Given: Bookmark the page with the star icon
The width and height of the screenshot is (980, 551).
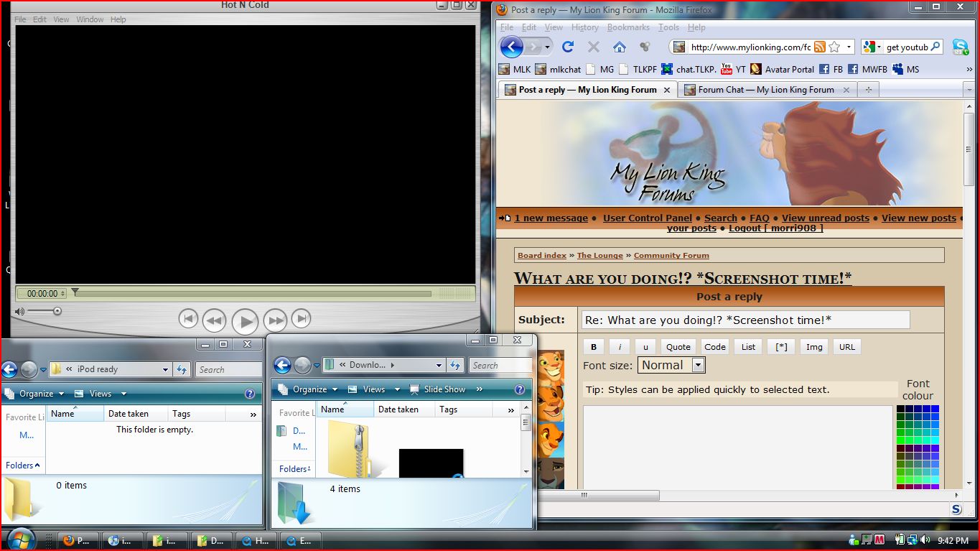Looking at the screenshot, I should pos(834,47).
